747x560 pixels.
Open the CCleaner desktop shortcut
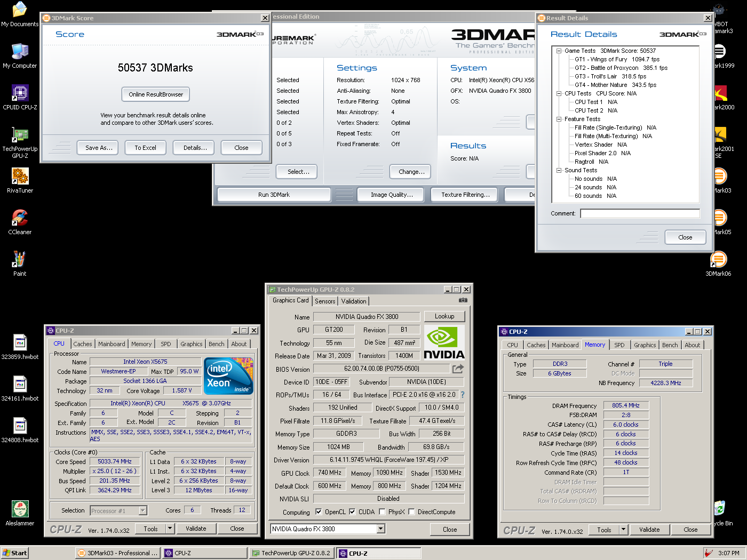[20, 222]
